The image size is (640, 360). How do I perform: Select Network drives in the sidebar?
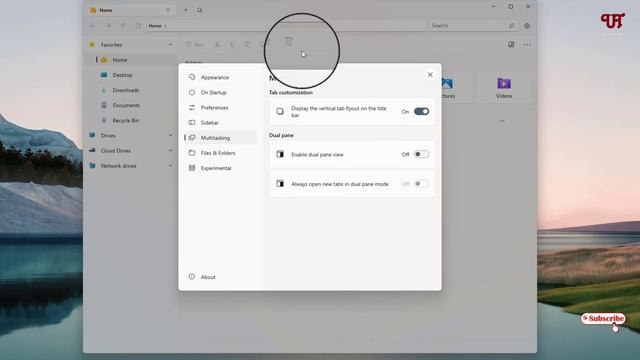(131, 166)
